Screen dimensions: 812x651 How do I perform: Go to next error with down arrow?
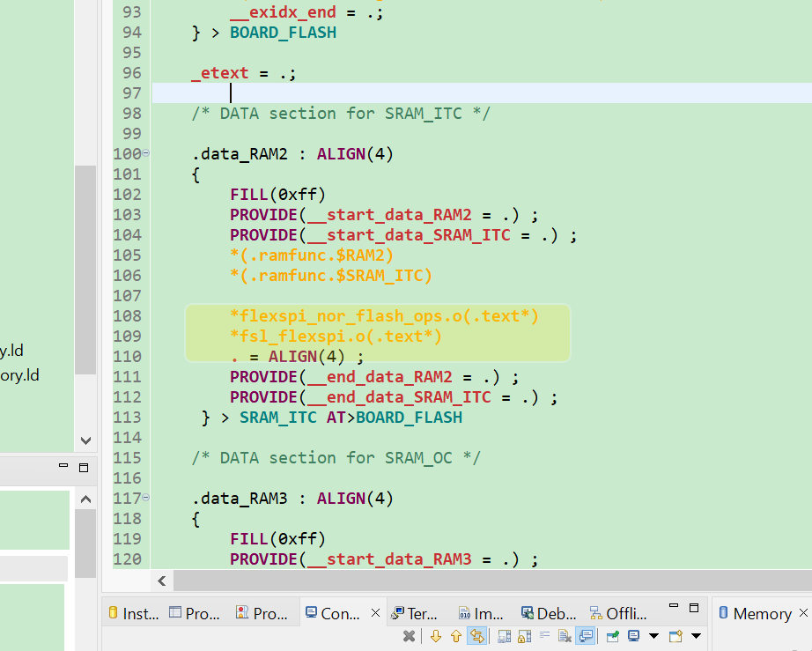436,636
